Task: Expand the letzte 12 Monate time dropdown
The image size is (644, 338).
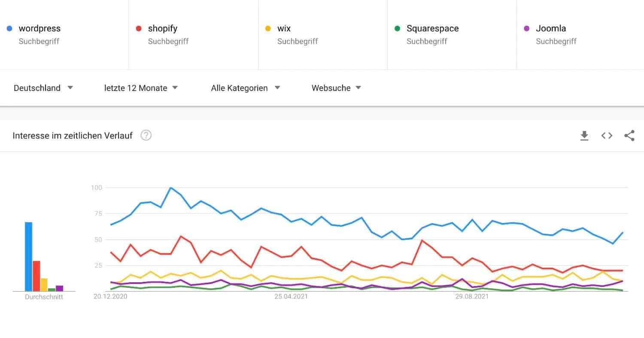Action: pyautogui.click(x=141, y=88)
